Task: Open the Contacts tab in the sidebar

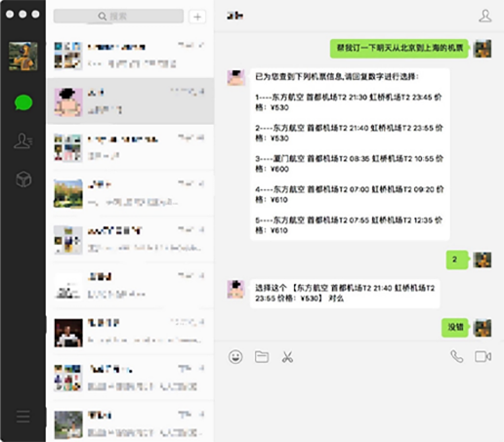Action: click(x=22, y=141)
